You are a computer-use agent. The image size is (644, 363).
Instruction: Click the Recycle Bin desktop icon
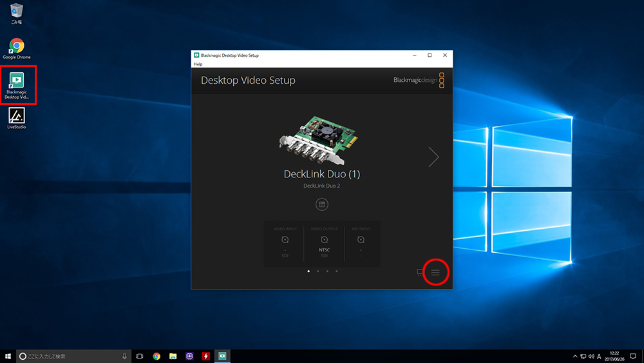17,14
